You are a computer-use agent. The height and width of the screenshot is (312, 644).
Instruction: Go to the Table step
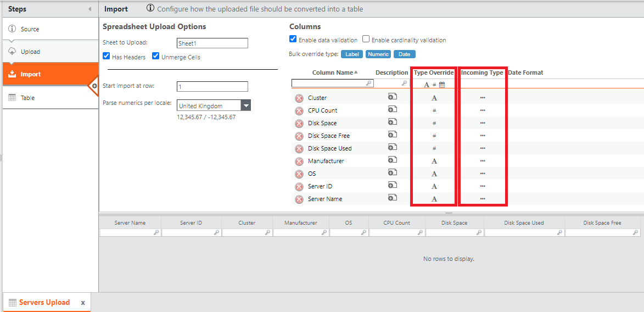pos(51,98)
